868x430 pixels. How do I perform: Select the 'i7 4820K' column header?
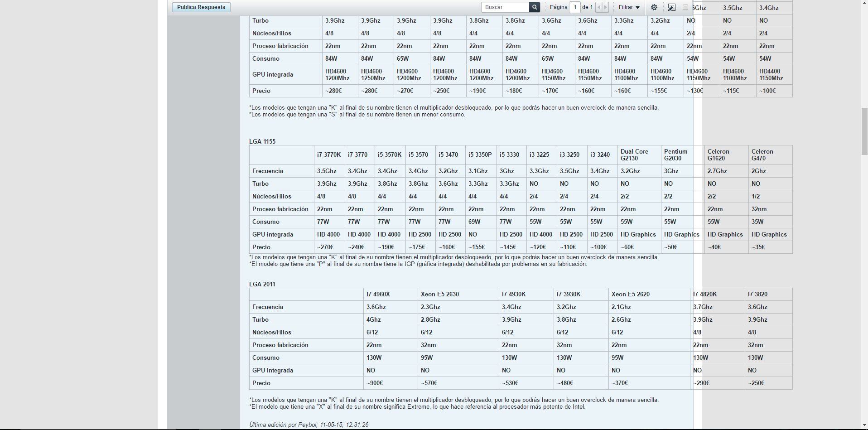(717, 295)
